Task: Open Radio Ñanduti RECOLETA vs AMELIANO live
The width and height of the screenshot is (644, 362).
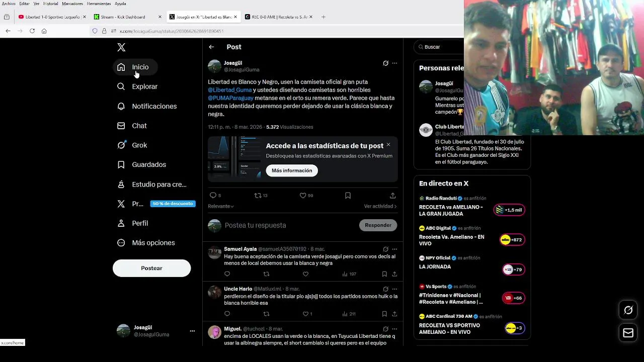Action: click(x=472, y=207)
